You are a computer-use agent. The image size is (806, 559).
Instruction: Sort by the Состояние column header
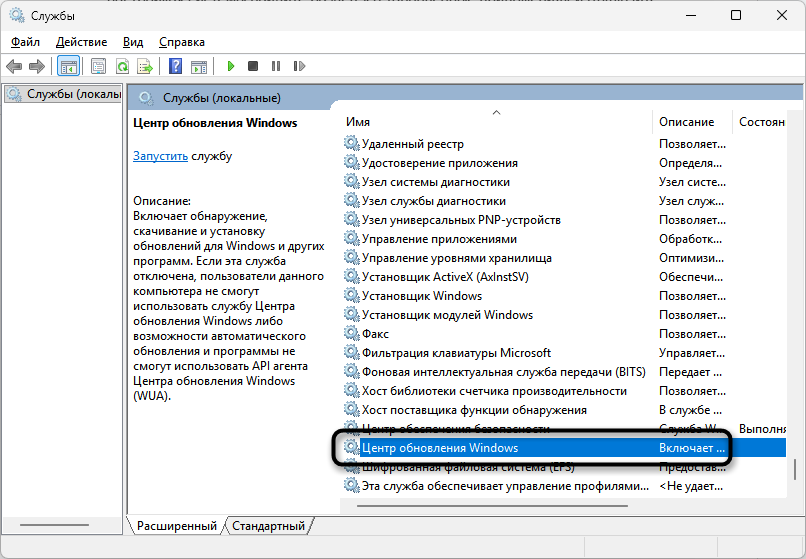tap(762, 122)
